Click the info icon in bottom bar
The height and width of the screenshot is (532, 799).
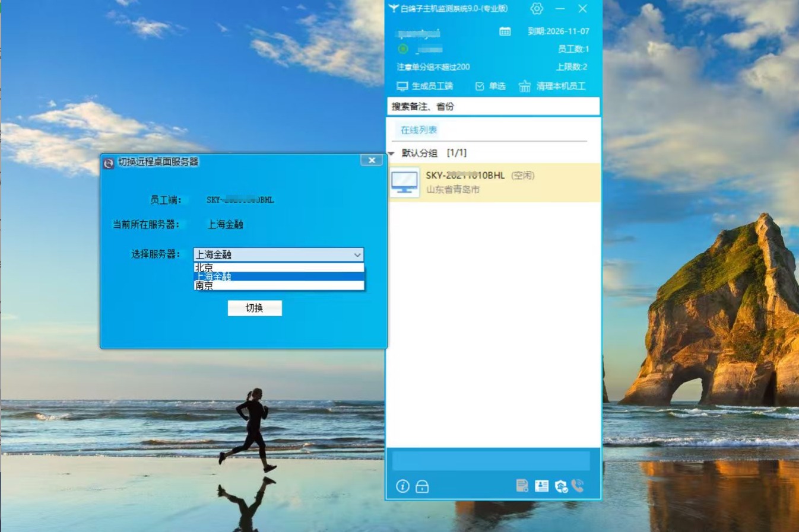402,486
